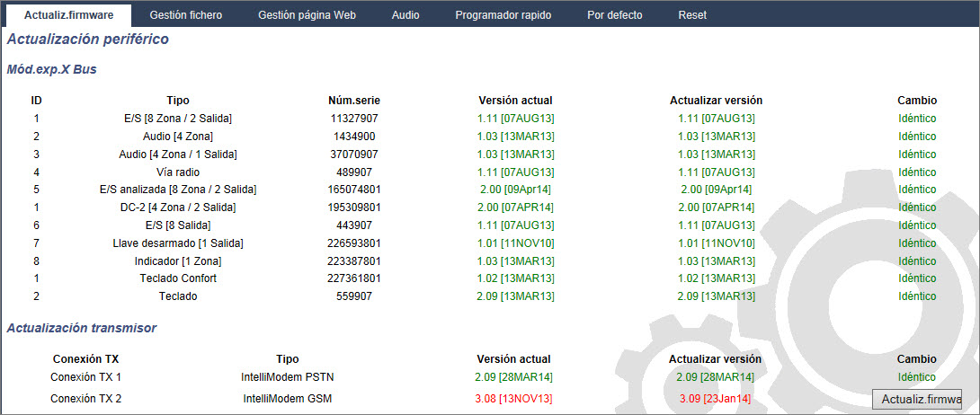Image resolution: width=980 pixels, height=415 pixels.
Task: Click serial number 559907
Action: point(354,296)
